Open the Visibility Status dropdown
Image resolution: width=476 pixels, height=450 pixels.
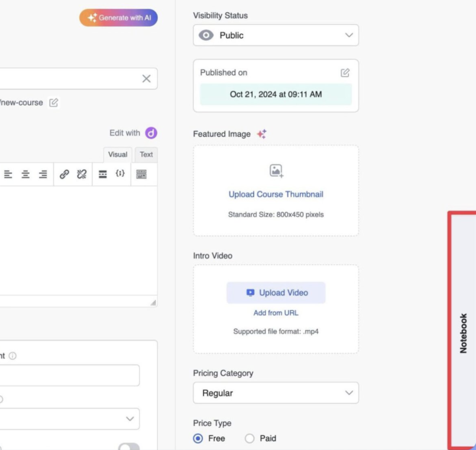(276, 35)
